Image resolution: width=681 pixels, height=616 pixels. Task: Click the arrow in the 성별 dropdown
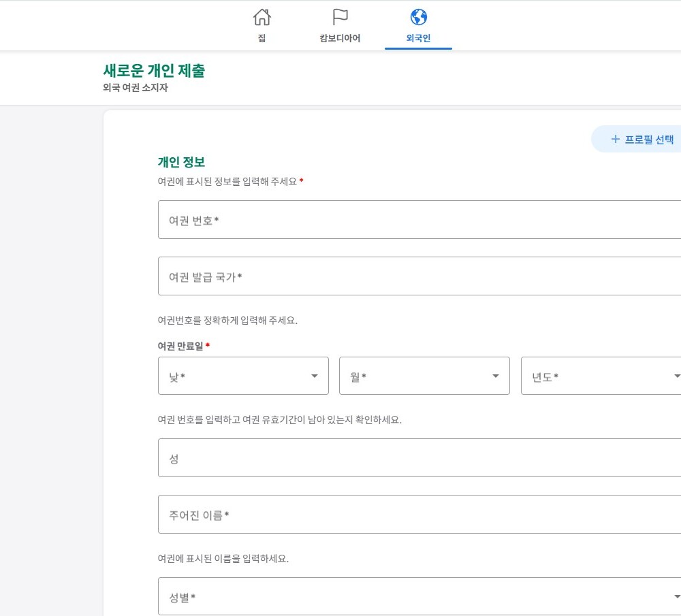coord(676,597)
